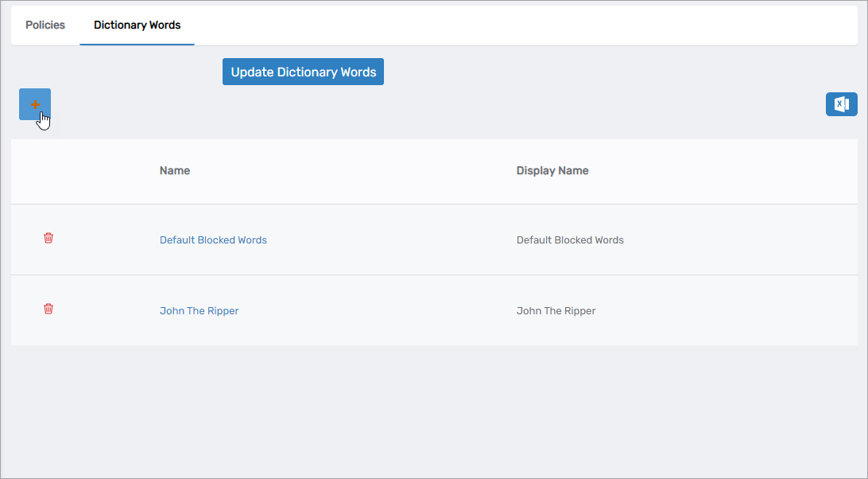The height and width of the screenshot is (479, 868).
Task: Export the dictionary list to Excel
Action: pyautogui.click(x=841, y=104)
